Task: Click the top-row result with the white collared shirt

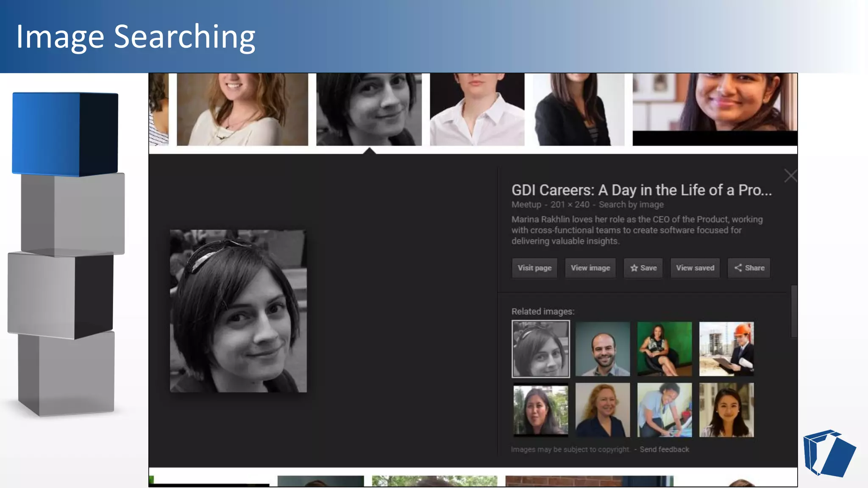Action: (x=477, y=109)
